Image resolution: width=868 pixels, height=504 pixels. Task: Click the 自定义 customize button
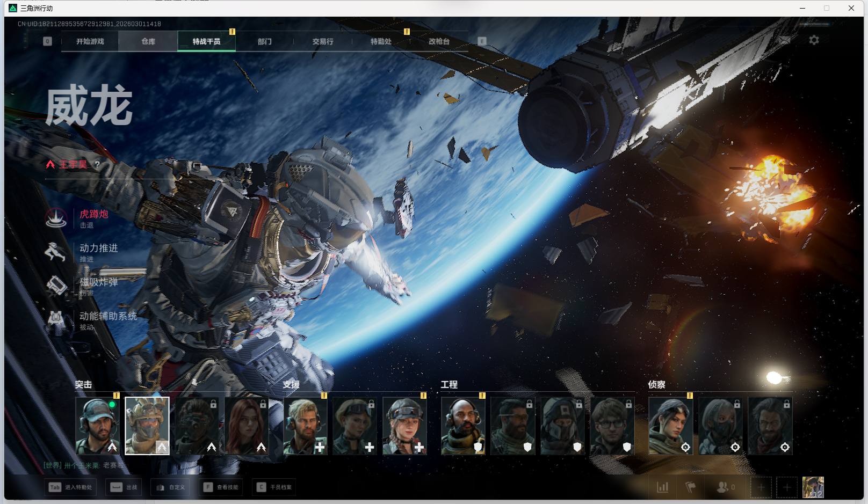[x=171, y=487]
